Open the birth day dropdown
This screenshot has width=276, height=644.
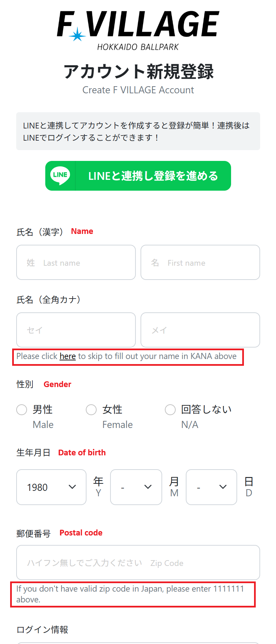[211, 487]
